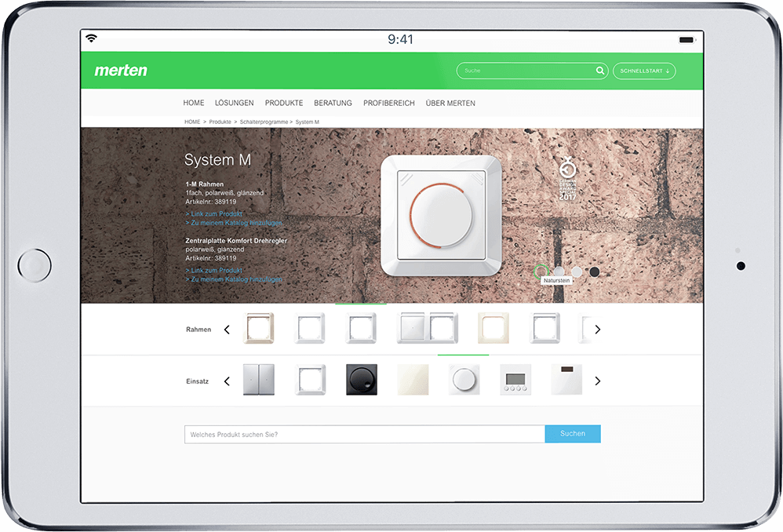The height and width of the screenshot is (532, 783).
Task: Select the black background swatch
Action: (x=594, y=271)
